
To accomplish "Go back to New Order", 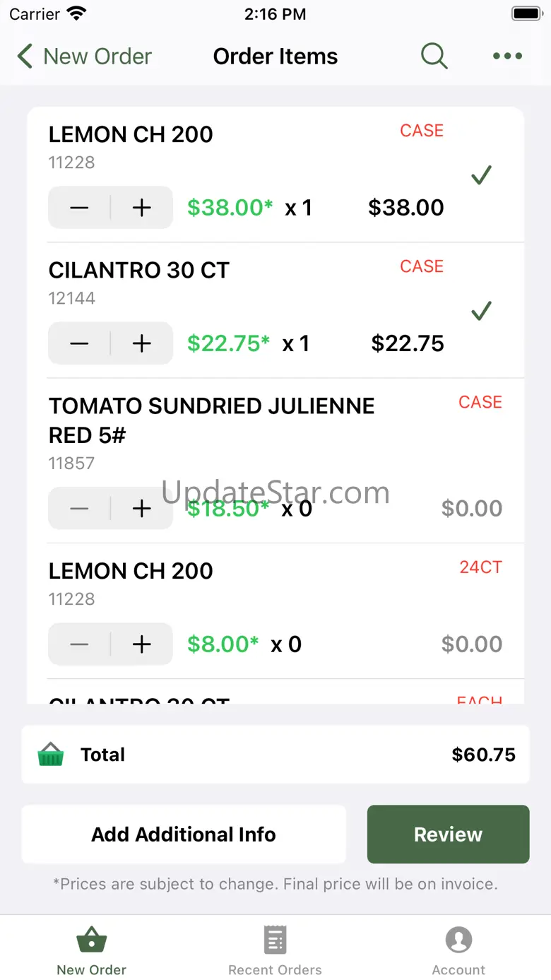I will pos(85,56).
